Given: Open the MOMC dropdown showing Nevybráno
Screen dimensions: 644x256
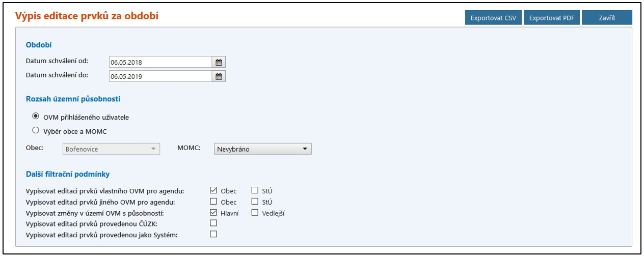Looking at the screenshot, I should pos(262,149).
